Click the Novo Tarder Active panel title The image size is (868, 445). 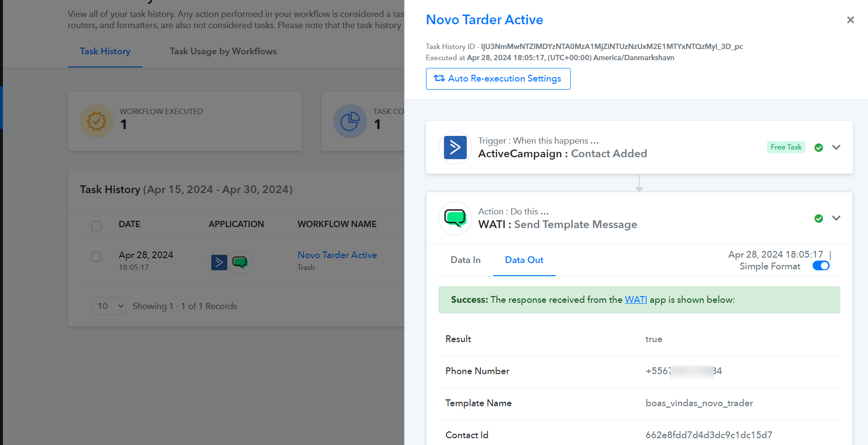(484, 19)
